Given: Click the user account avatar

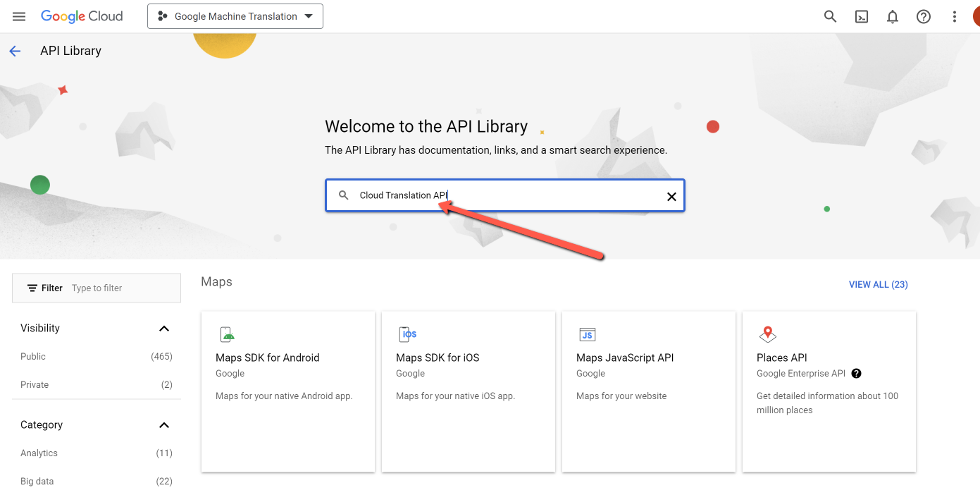Looking at the screenshot, I should click(x=976, y=16).
